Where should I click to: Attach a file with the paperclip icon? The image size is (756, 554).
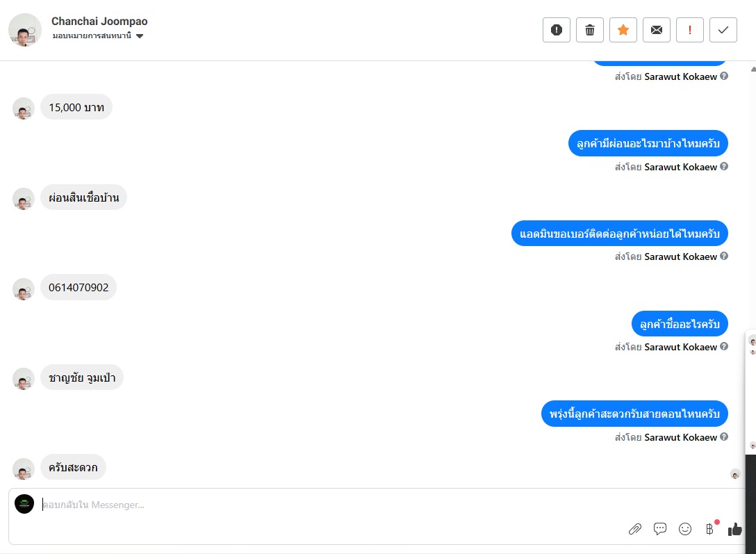634,529
